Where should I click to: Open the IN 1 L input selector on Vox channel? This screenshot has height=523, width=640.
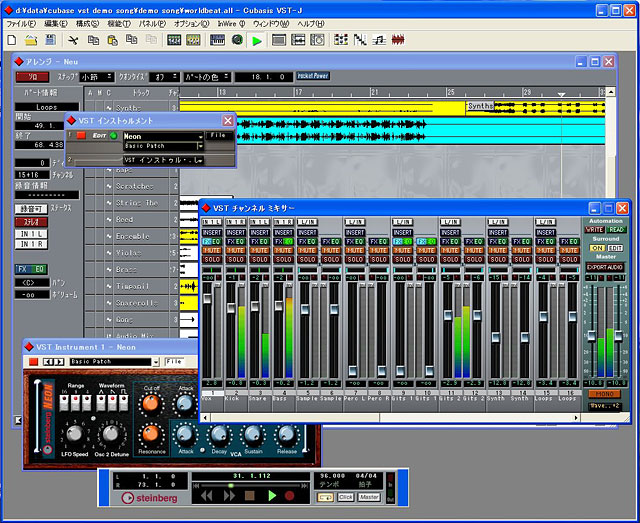pyautogui.click(x=212, y=222)
